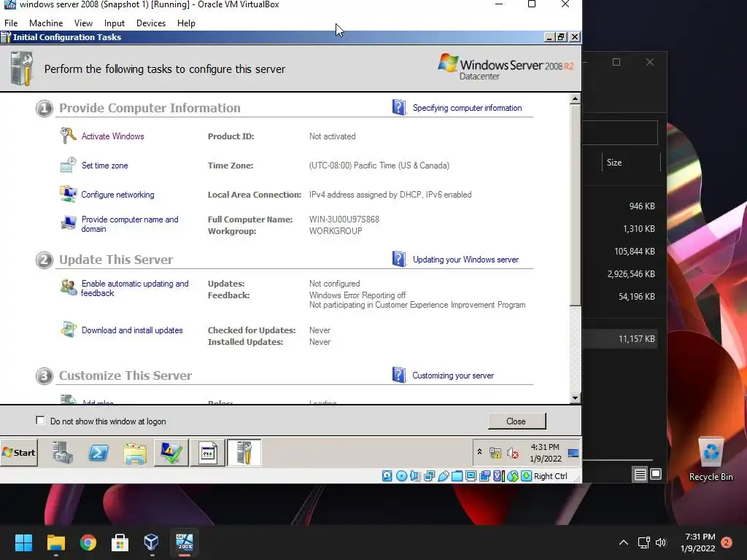Image resolution: width=747 pixels, height=560 pixels.
Task: Open Specifying computer information help link
Action: click(468, 108)
